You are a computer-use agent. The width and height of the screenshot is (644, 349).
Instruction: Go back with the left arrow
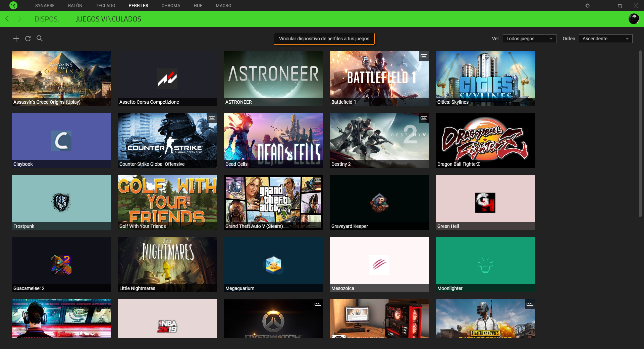(x=7, y=19)
